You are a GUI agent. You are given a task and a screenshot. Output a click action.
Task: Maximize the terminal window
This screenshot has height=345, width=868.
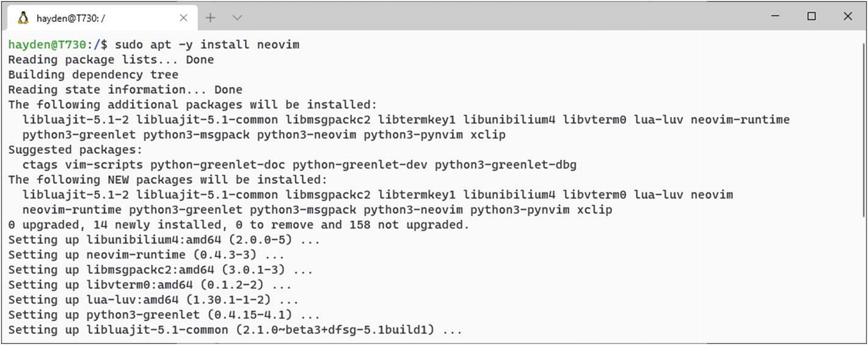(x=811, y=16)
